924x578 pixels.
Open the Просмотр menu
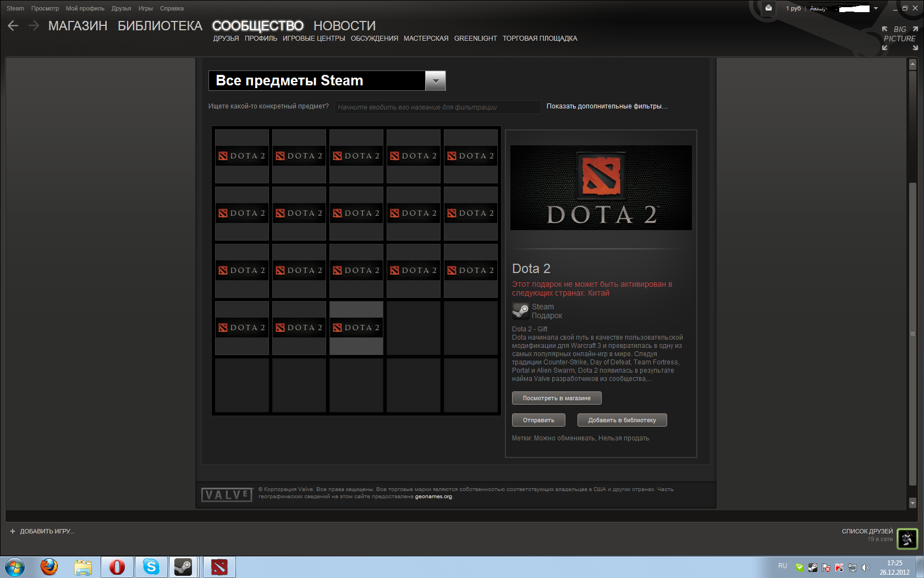click(45, 8)
